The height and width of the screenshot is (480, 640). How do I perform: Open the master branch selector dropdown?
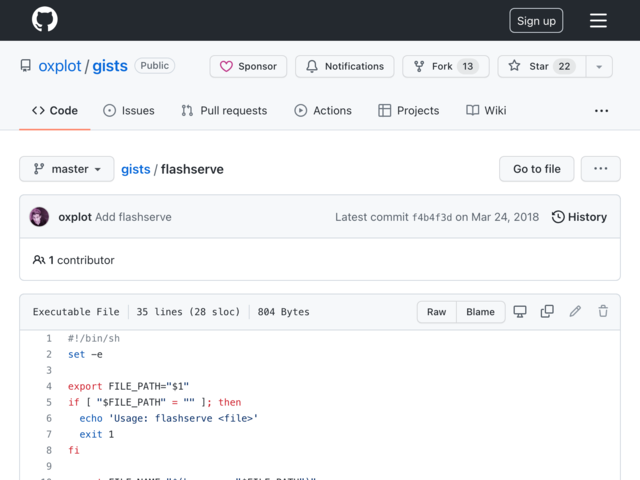coord(67,169)
